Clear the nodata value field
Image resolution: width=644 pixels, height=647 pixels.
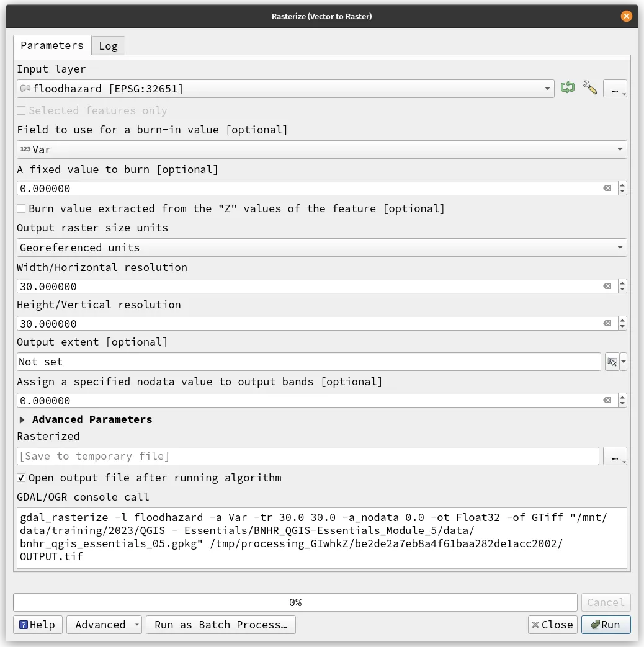607,401
